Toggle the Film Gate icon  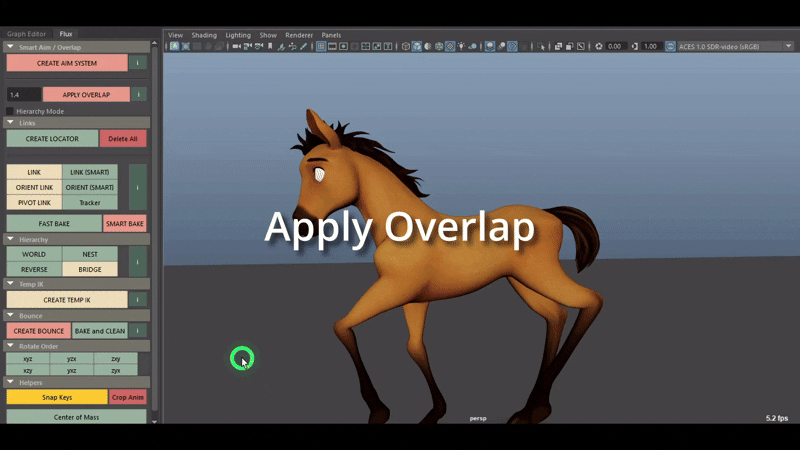(x=332, y=46)
